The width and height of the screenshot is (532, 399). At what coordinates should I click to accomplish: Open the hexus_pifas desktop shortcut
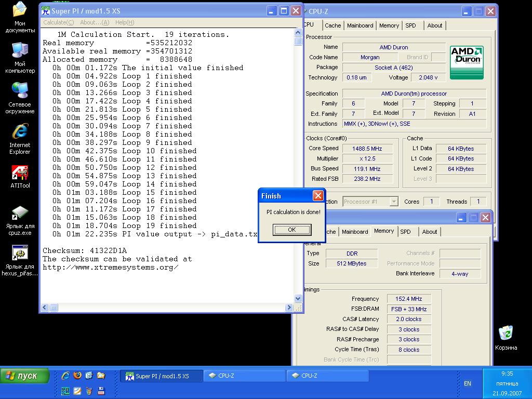pos(20,261)
